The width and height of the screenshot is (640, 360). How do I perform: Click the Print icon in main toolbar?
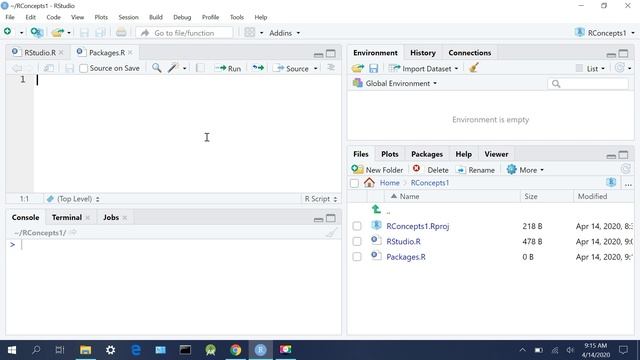(121, 32)
